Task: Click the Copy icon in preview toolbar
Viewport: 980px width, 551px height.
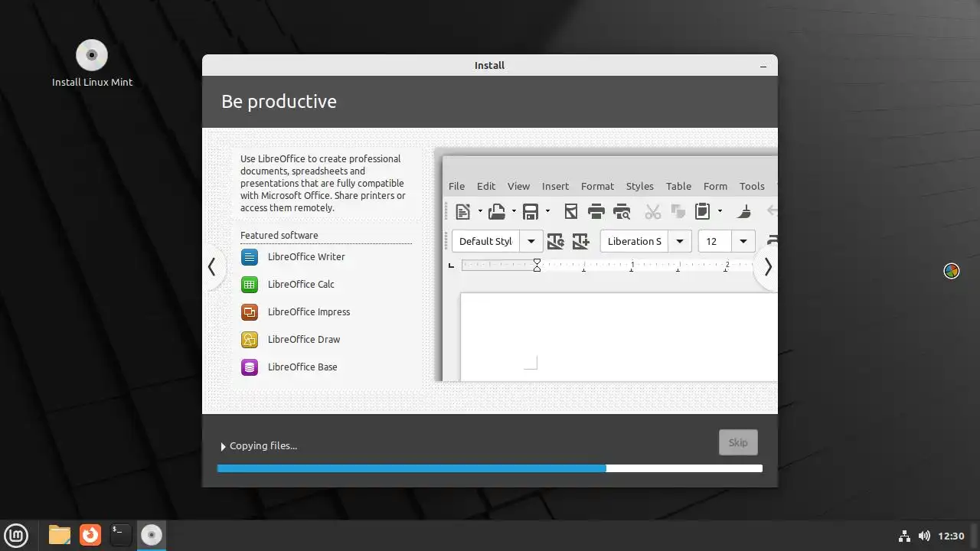Action: [x=678, y=211]
